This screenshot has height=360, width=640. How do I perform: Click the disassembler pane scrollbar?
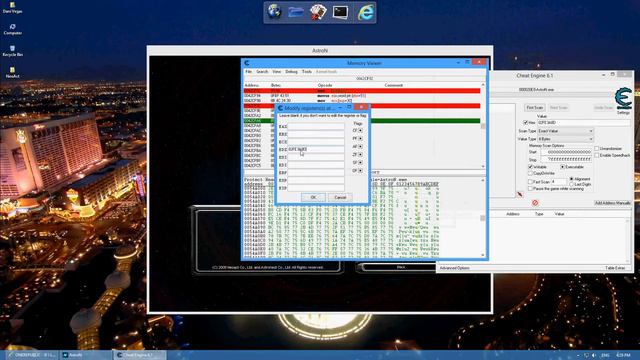(483, 125)
